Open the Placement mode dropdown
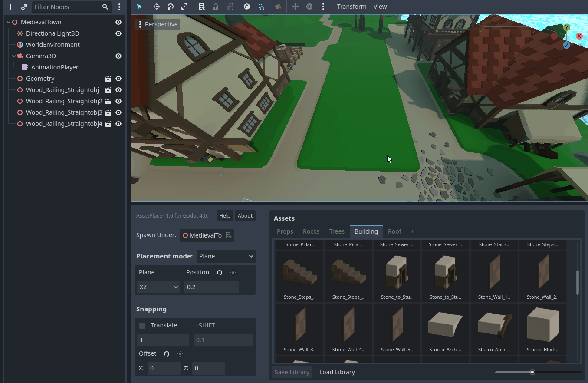This screenshot has height=383, width=588. click(x=226, y=256)
